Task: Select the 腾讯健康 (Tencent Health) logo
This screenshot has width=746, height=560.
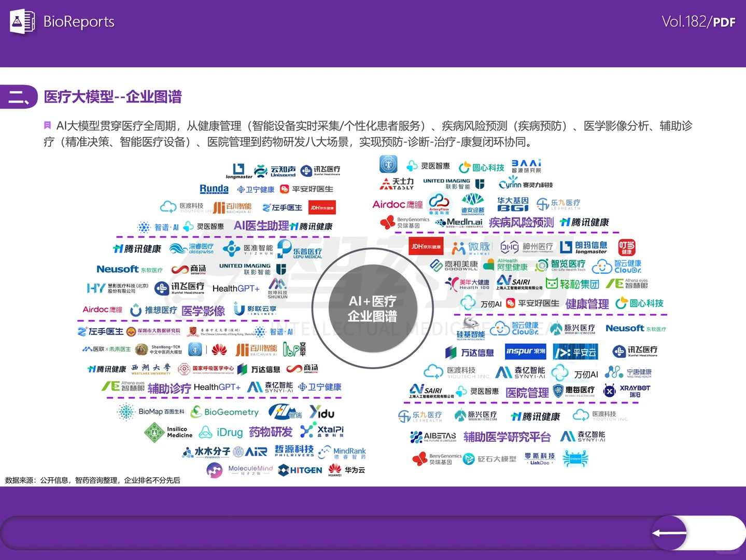Action: 137,249
